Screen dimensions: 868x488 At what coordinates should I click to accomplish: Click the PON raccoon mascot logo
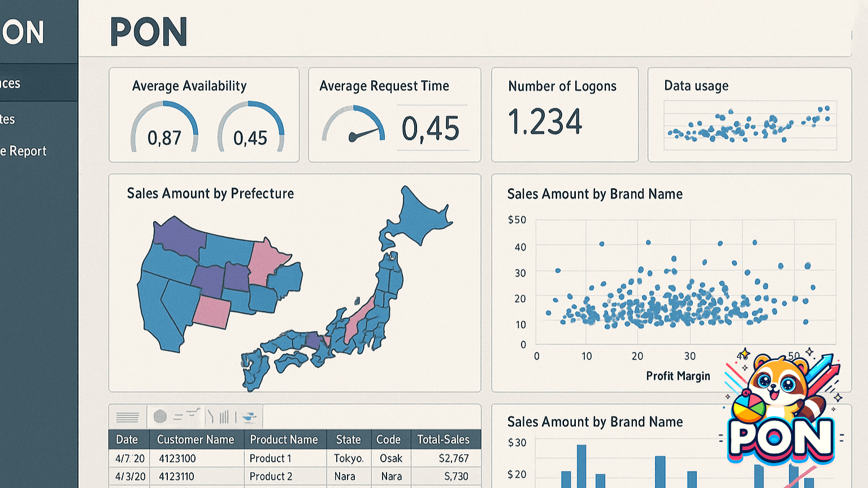tap(781, 408)
